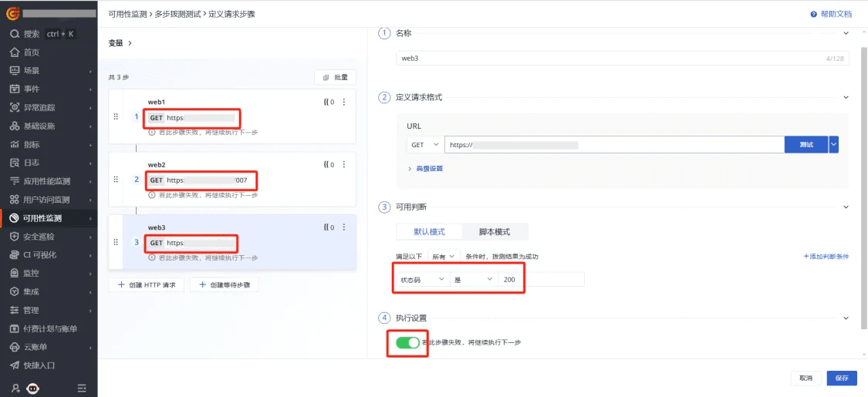Open the status code condition dropdown
This screenshot has height=397, width=868.
[x=421, y=280]
